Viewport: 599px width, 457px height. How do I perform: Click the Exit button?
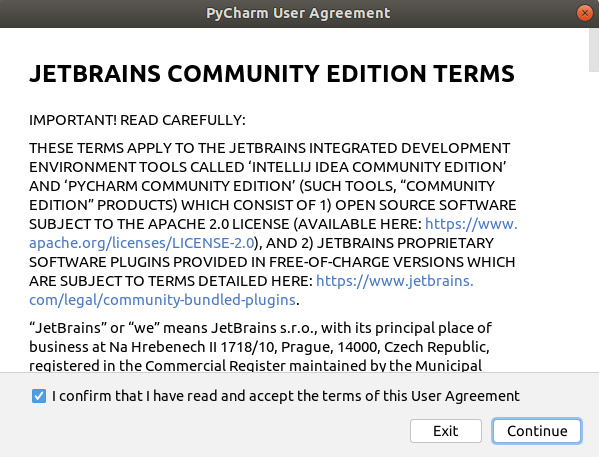click(446, 431)
